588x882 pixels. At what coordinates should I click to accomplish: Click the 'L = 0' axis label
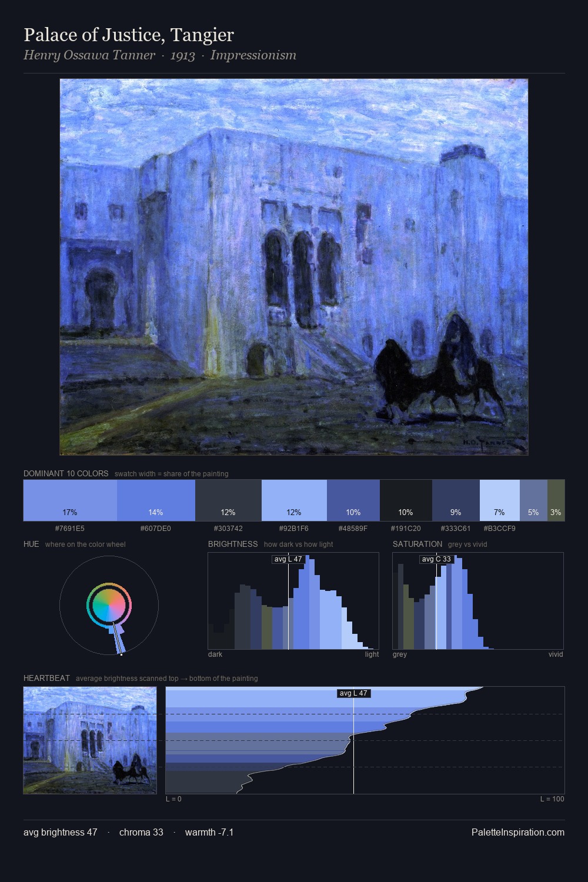point(173,799)
